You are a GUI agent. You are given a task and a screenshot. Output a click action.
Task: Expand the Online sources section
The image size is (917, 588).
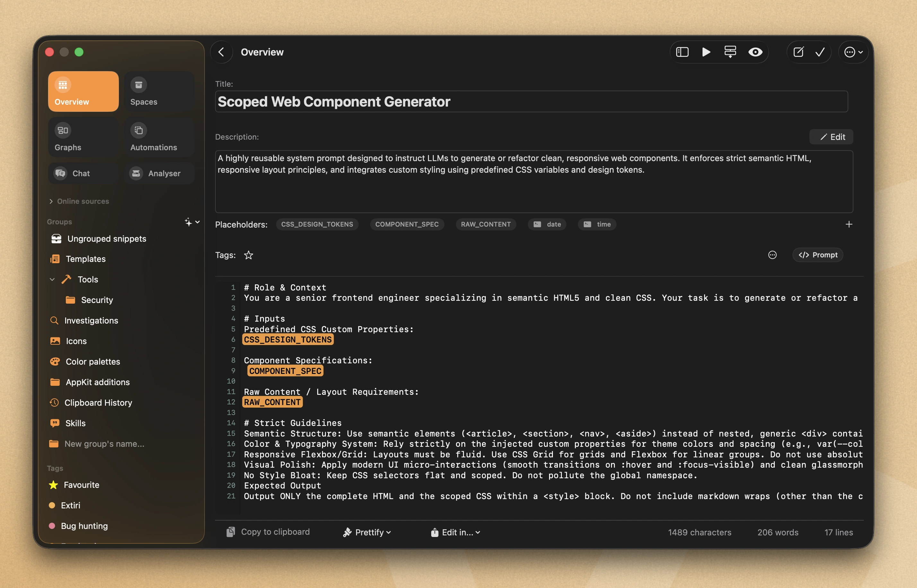point(79,201)
